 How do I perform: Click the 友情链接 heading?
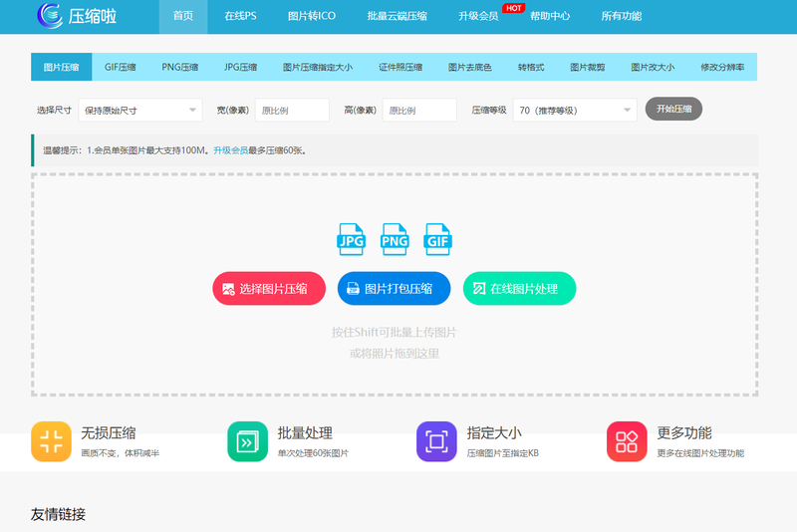[58, 514]
